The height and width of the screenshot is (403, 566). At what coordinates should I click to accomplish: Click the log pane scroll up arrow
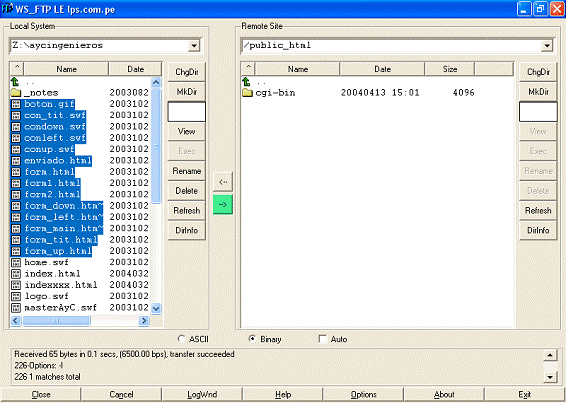point(550,355)
